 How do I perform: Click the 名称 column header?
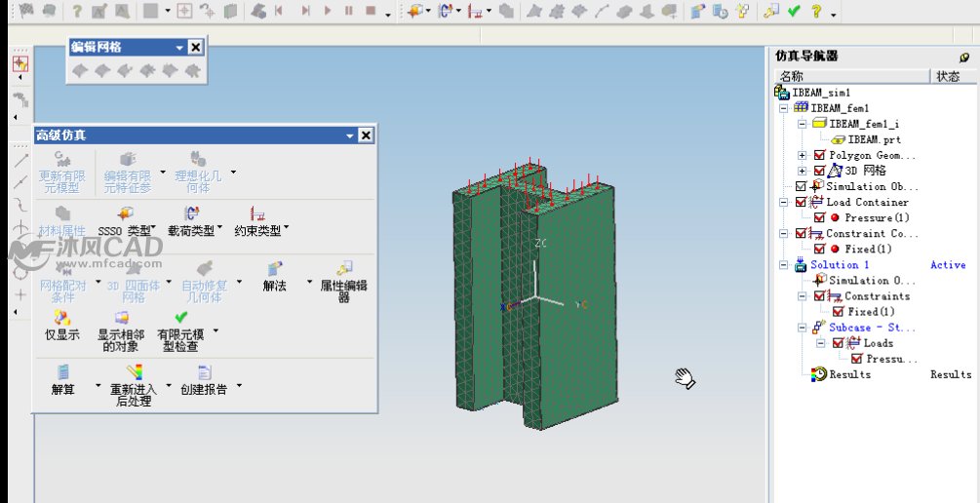click(792, 76)
